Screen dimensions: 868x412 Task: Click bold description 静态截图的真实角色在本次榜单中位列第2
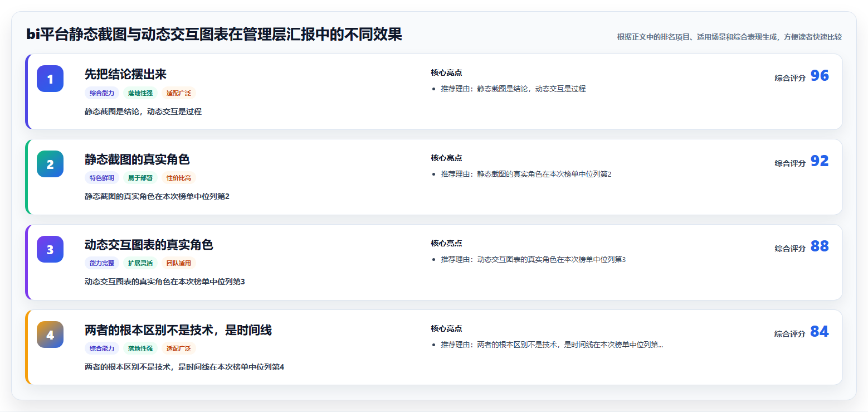(x=157, y=196)
